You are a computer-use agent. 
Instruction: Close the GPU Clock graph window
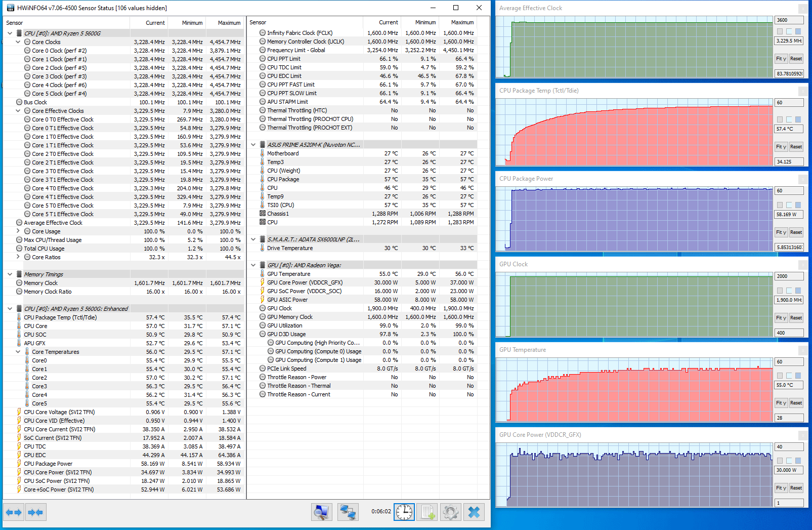point(803,265)
